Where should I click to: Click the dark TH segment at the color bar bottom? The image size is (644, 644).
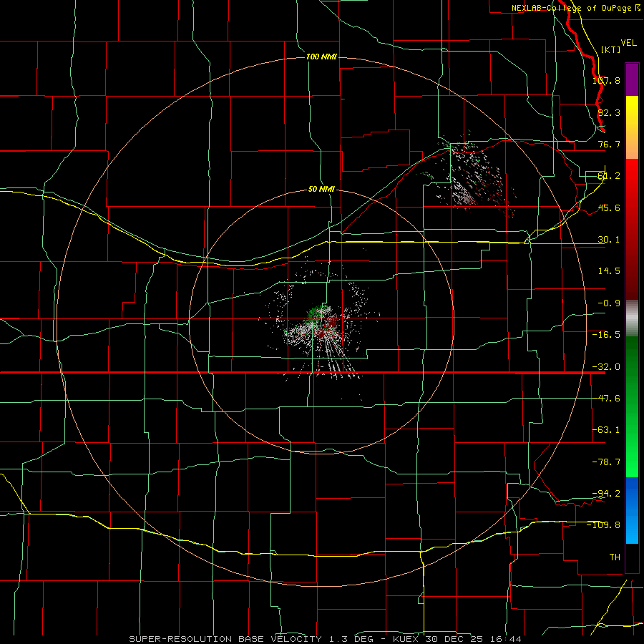click(632, 557)
